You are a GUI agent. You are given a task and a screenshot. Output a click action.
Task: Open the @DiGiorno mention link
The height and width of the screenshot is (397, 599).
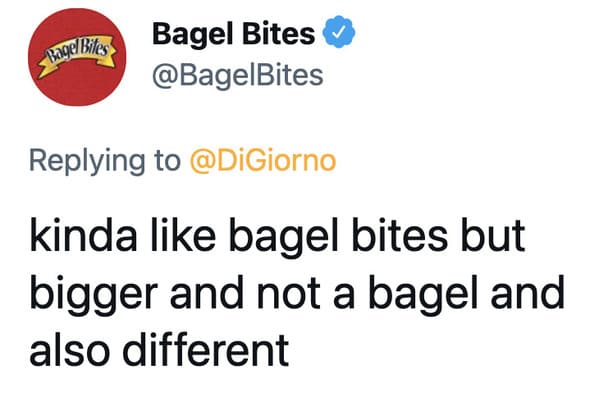tap(263, 161)
